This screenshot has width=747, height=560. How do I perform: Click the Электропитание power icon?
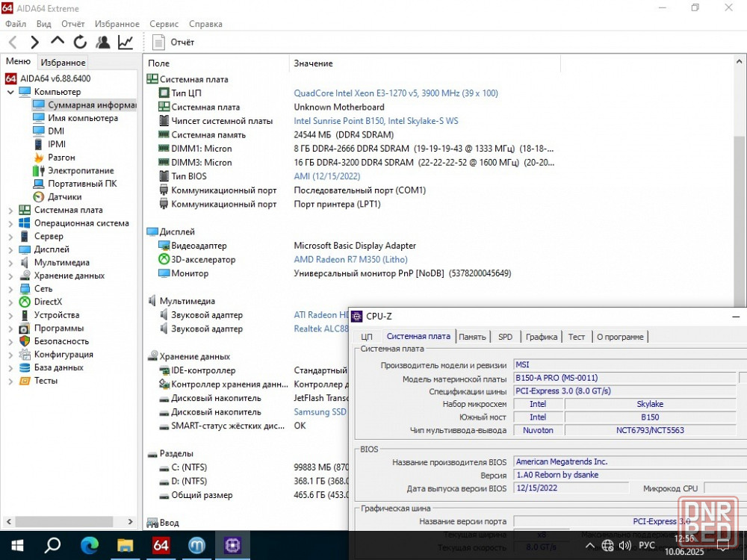coord(39,170)
